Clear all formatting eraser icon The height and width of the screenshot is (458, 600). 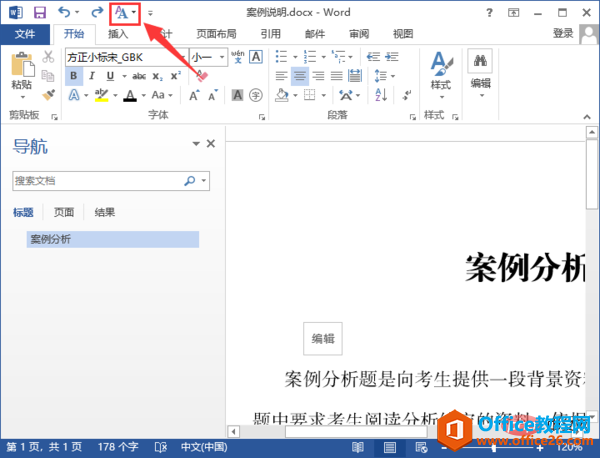point(201,75)
